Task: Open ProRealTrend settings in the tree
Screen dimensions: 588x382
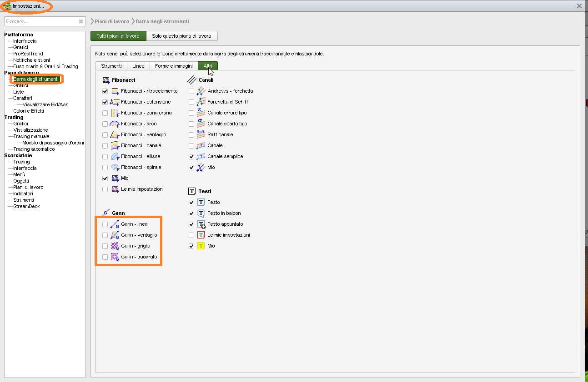Action: 28,54
